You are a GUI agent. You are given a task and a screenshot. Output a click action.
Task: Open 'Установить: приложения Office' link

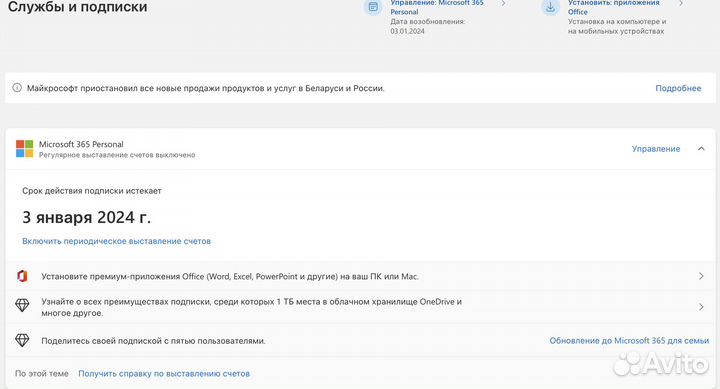point(613,7)
